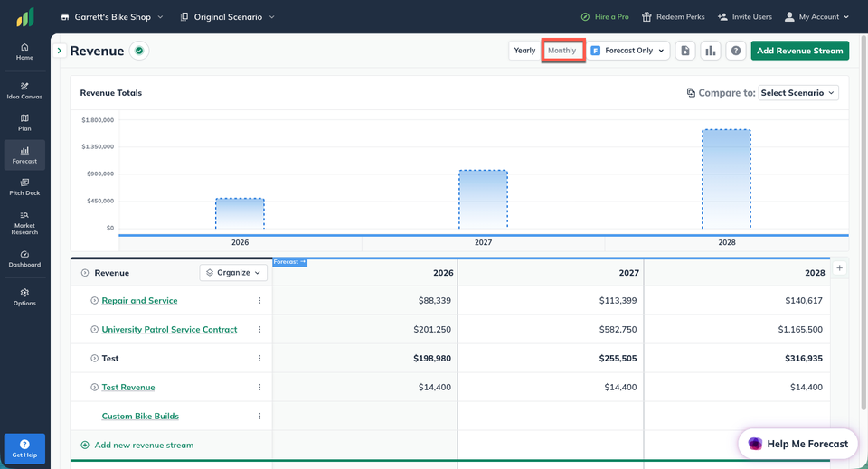Click green checkmark status beside Revenue title
Viewport: 868px width, 469px height.
coord(139,51)
